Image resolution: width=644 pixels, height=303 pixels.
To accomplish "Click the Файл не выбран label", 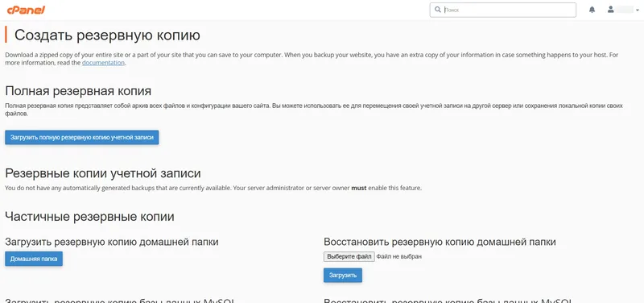I will point(399,256).
